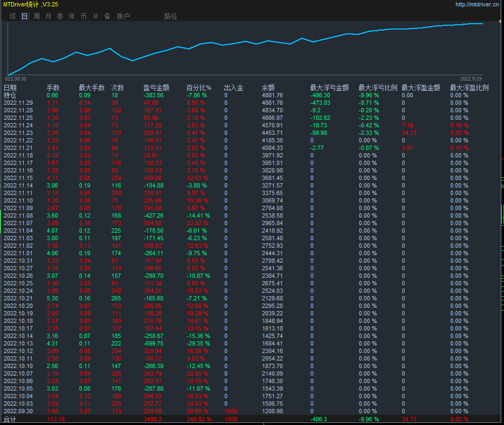Viewport: 504px width, 425px height.
Task: Click the 最大浮亏比例 column header
Action: click(x=378, y=88)
